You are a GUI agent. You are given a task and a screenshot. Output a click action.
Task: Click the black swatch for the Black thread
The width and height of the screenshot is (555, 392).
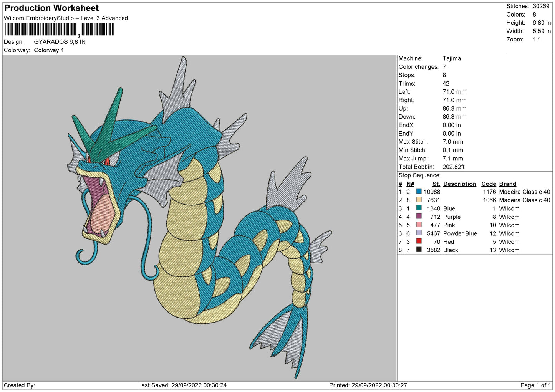[419, 250]
